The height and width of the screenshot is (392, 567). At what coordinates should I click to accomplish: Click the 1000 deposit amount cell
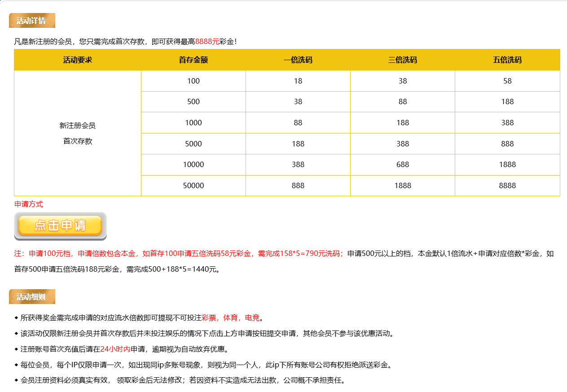tap(193, 123)
